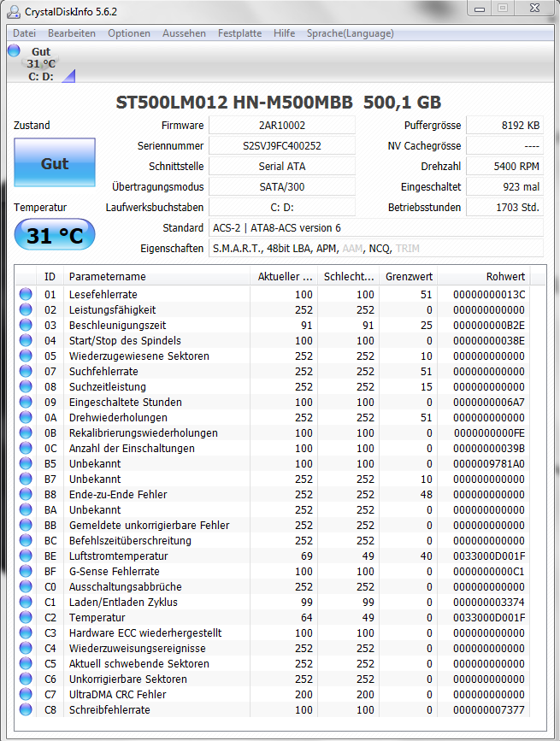The height and width of the screenshot is (741, 560).
Task: Click status orb for Suchzeitleistung row
Action: point(26,386)
